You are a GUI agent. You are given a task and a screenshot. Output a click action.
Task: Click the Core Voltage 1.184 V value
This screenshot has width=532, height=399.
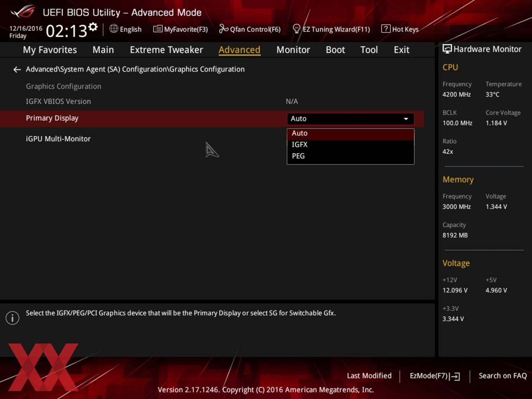(x=496, y=123)
